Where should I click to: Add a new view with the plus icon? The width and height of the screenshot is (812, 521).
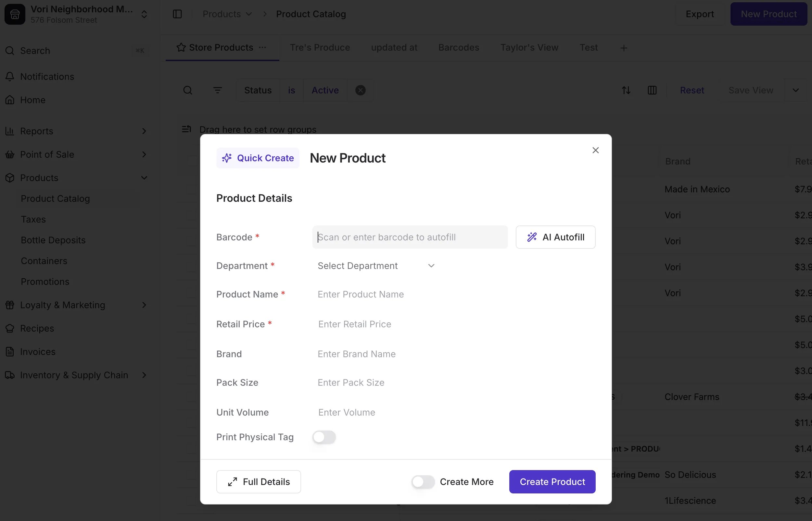(x=624, y=48)
